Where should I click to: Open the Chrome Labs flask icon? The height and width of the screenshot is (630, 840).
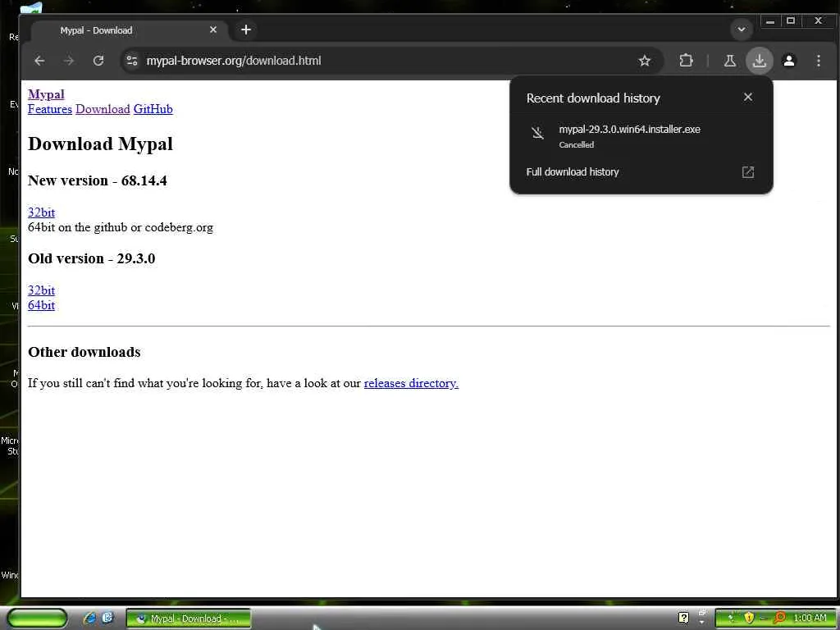[729, 61]
